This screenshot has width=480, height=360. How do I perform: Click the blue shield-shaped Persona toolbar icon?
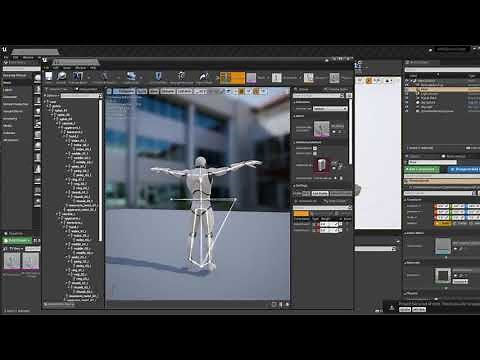158,76
